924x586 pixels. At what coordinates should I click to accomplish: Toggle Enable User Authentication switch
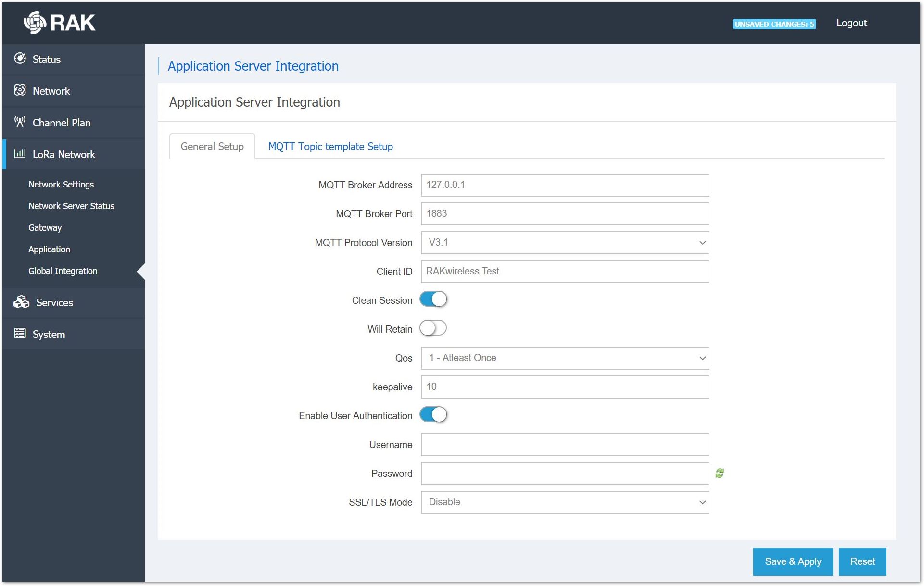point(433,415)
